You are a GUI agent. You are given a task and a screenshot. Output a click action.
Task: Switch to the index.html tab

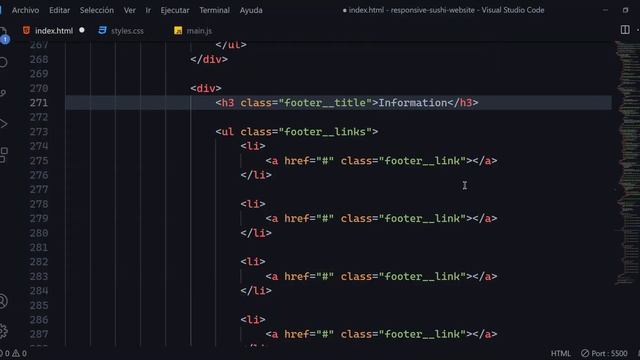click(54, 31)
